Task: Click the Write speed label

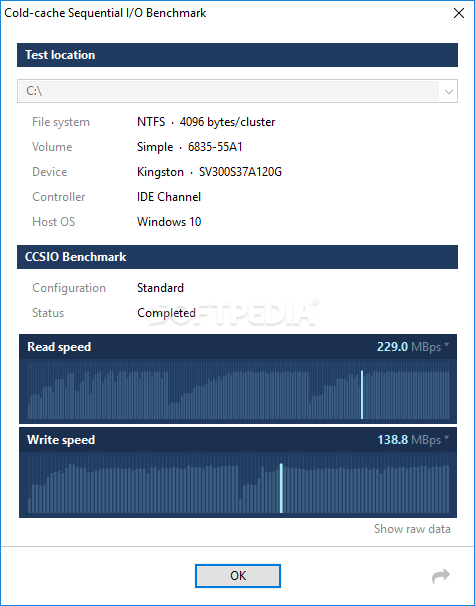Action: 61,440
